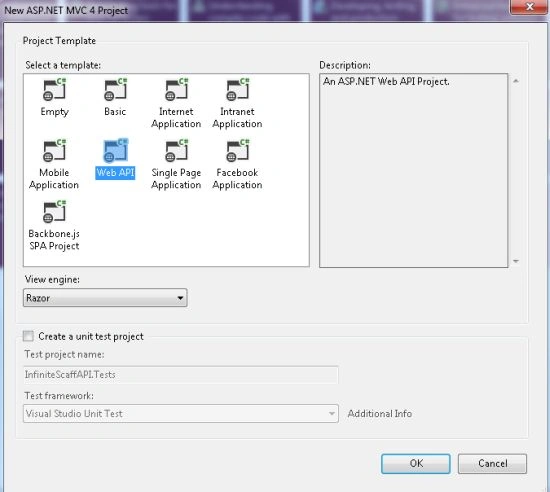Image resolution: width=550 pixels, height=492 pixels.
Task: Pick the Single Page Application template icon
Action: pos(176,151)
